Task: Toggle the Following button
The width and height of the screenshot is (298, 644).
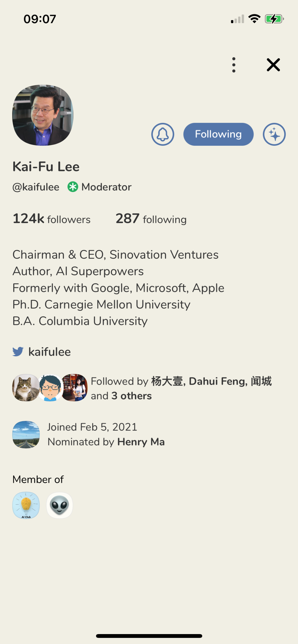Action: [218, 134]
